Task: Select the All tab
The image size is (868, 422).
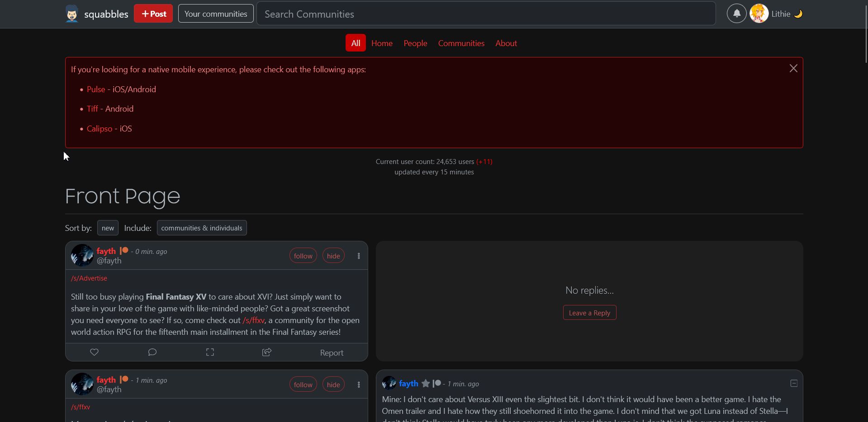Action: click(x=356, y=43)
